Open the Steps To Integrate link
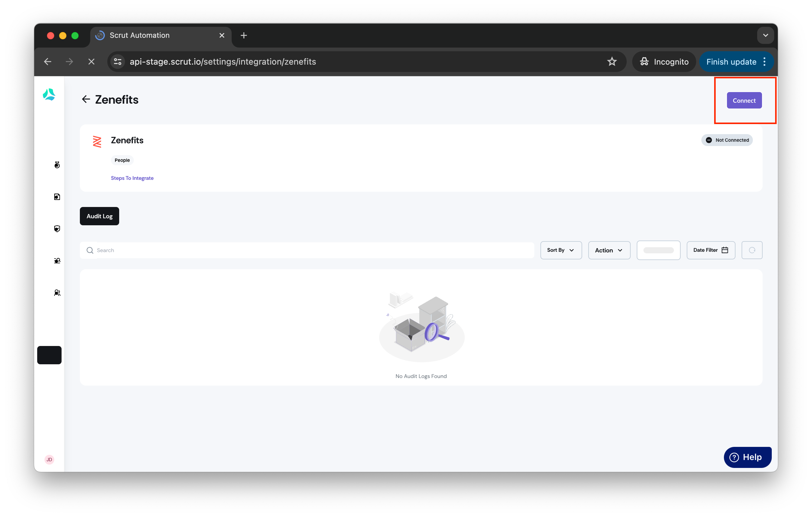Image resolution: width=812 pixels, height=517 pixels. pos(132,178)
